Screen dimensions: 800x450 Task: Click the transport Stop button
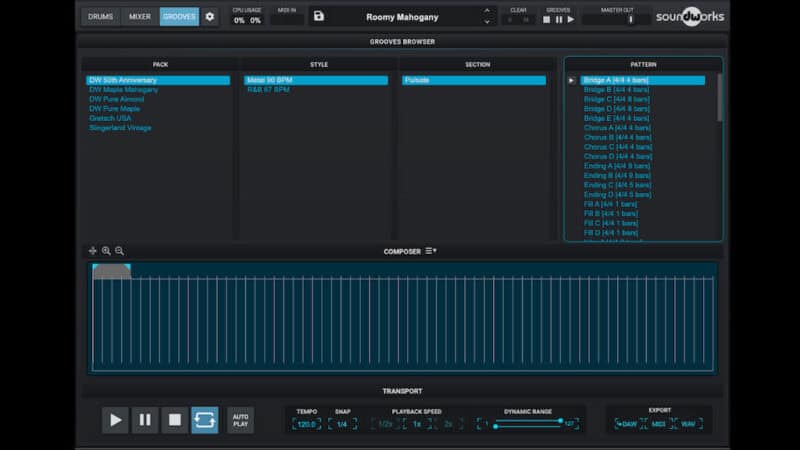(175, 420)
